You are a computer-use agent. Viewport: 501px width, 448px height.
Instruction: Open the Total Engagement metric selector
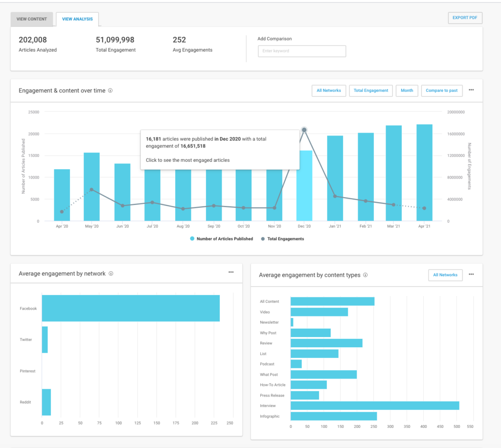coord(371,90)
